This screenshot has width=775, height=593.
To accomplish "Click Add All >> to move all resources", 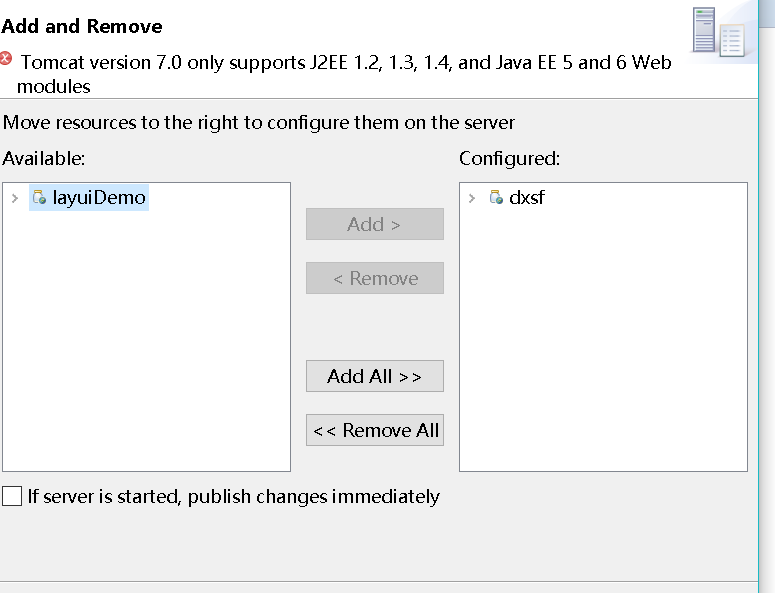I will click(374, 376).
